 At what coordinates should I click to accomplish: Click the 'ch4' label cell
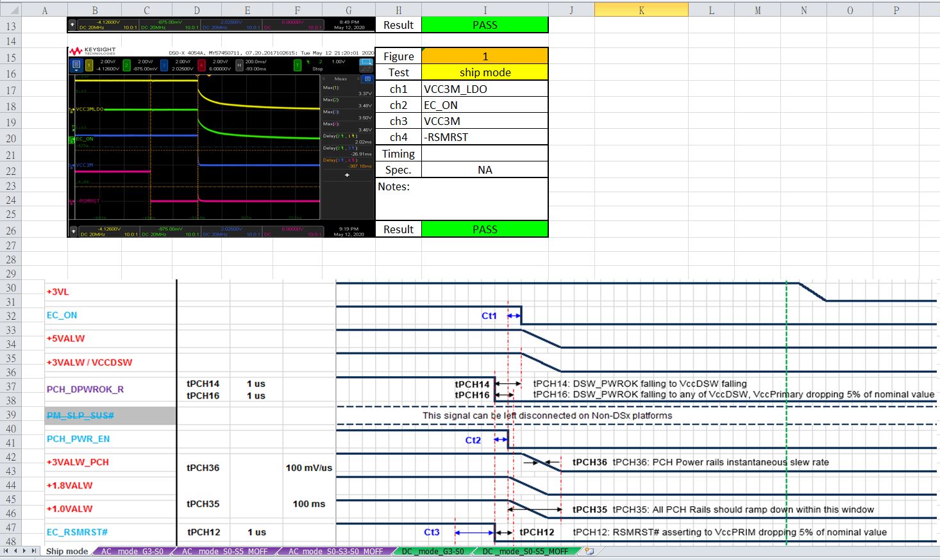tap(398, 137)
